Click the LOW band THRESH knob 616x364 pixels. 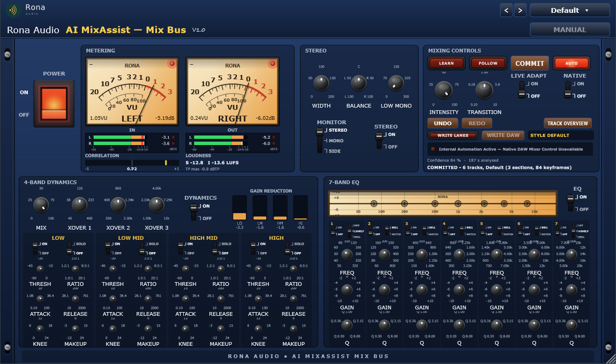click(x=40, y=269)
